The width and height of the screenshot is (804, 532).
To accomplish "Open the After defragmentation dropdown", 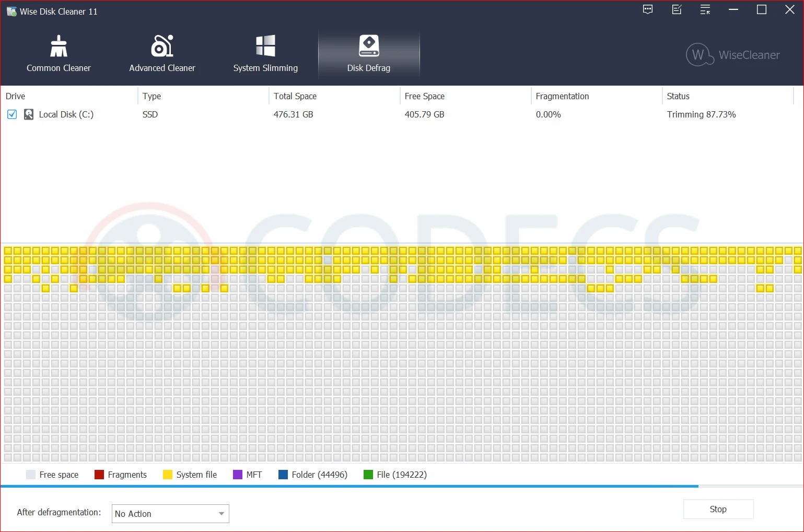I will coord(170,514).
